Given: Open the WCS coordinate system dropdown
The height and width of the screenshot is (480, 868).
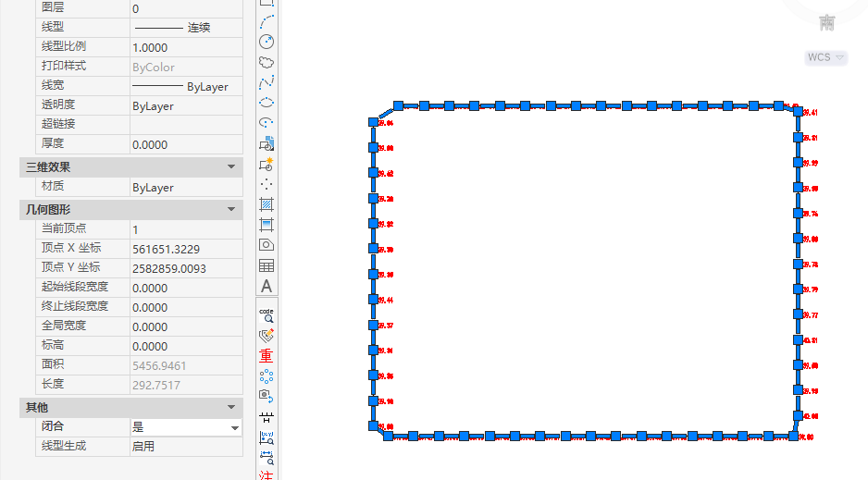Looking at the screenshot, I should pos(825,57).
